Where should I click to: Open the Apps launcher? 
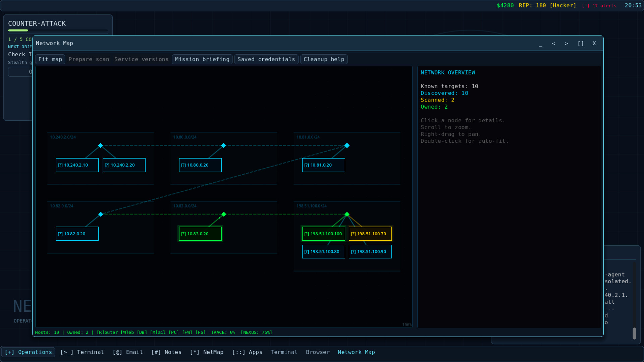pyautogui.click(x=247, y=352)
